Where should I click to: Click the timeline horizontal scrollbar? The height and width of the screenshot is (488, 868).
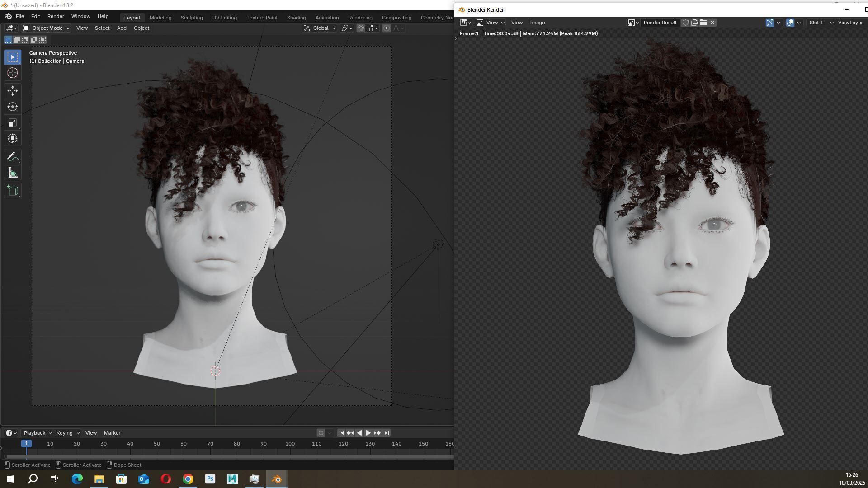point(228,457)
